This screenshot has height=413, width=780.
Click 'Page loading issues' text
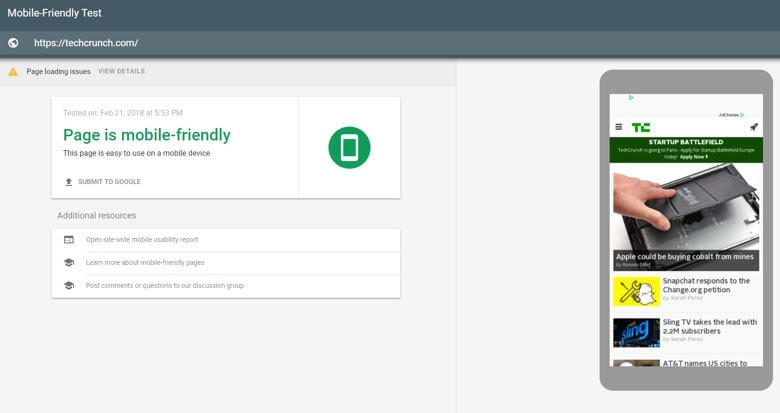pyautogui.click(x=58, y=72)
